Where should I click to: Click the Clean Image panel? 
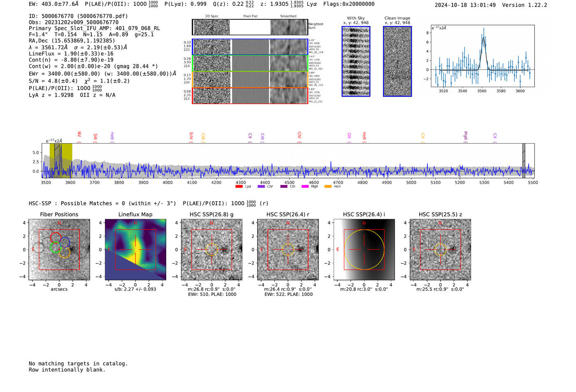397,61
